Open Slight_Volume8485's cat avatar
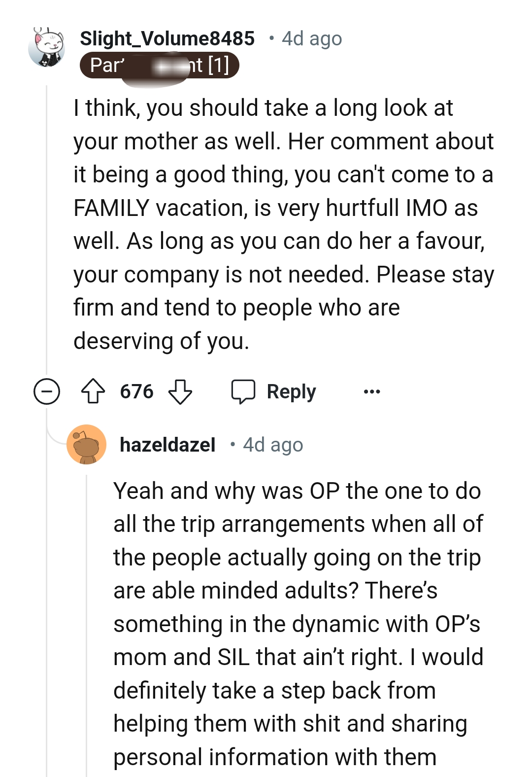The image size is (532, 777). [47, 48]
